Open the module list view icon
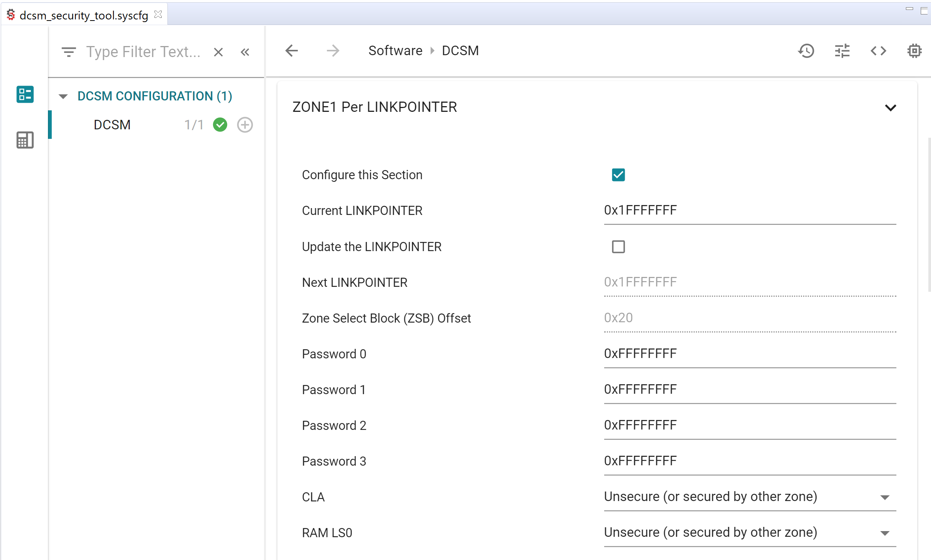 [x=25, y=94]
